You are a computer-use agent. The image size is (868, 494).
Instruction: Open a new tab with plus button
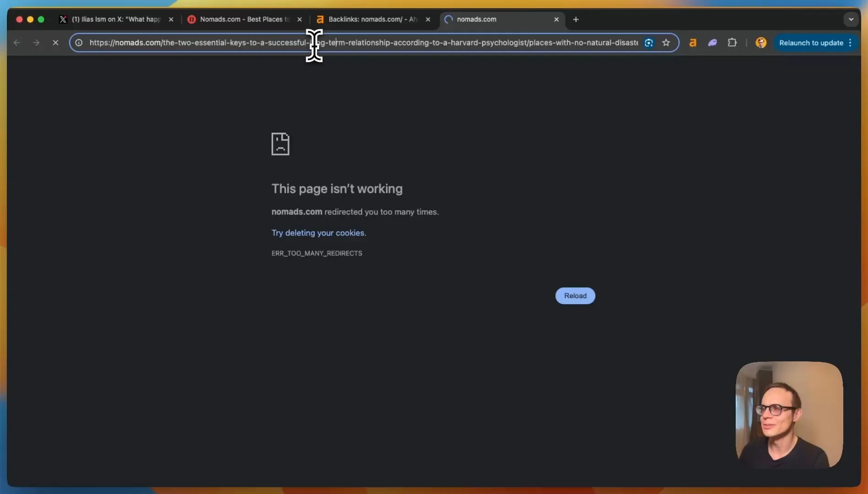[576, 19]
